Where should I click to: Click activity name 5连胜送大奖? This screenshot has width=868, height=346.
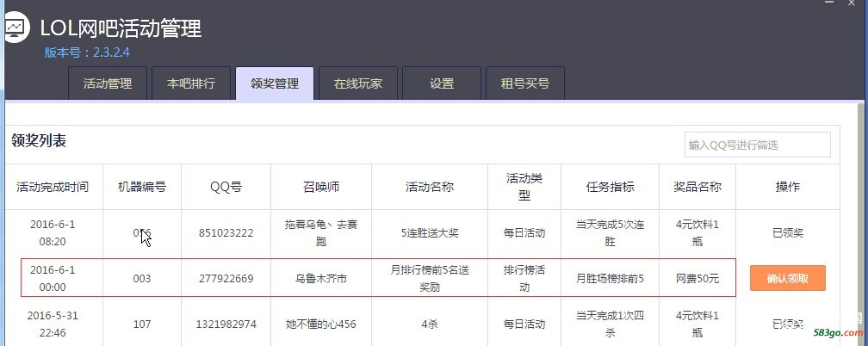point(430,233)
